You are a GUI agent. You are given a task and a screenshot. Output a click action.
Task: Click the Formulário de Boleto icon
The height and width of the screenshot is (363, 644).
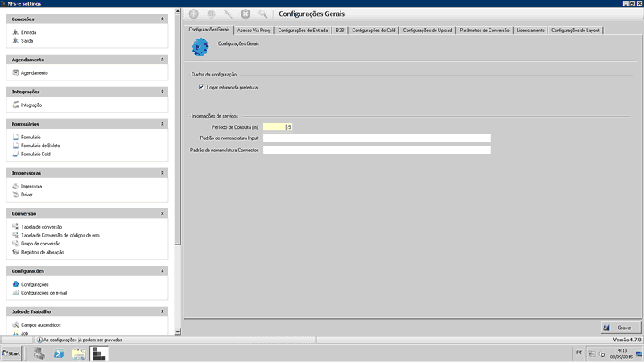click(15, 146)
